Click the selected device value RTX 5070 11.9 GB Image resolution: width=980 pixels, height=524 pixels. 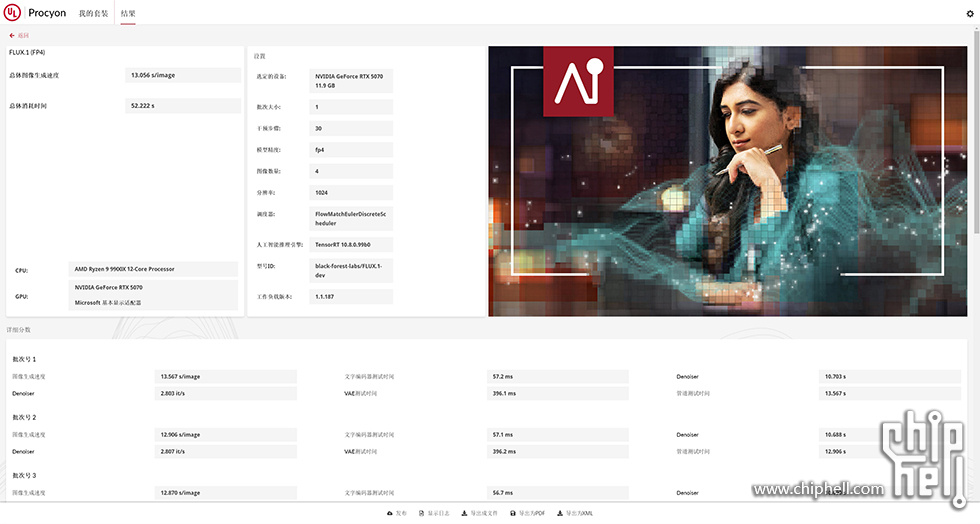tap(351, 81)
